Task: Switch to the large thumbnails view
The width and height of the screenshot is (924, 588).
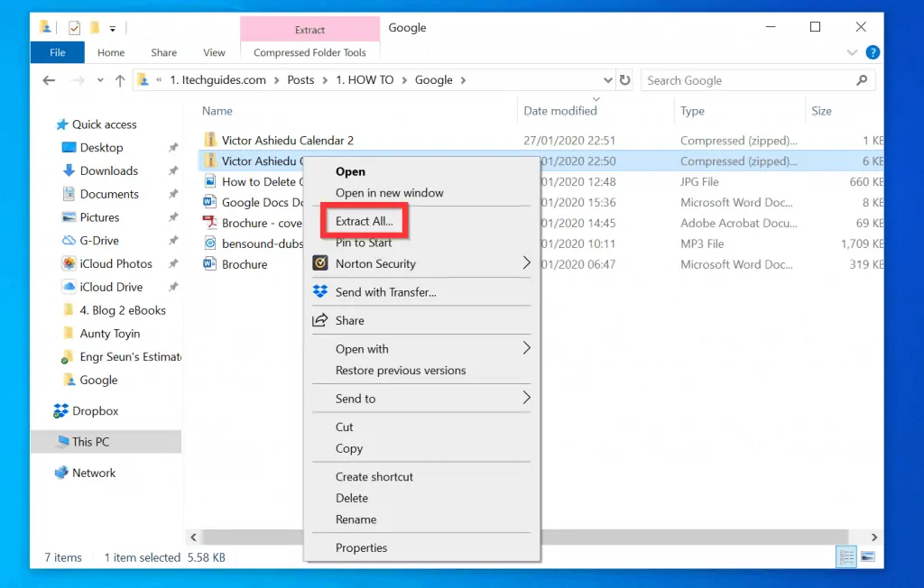Action: coord(867,556)
